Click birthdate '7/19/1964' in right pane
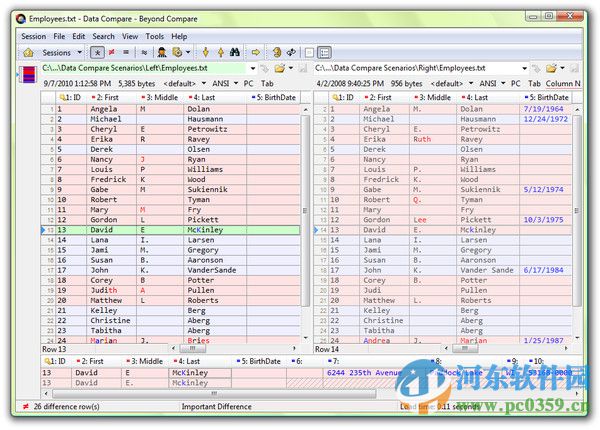 pyautogui.click(x=543, y=109)
